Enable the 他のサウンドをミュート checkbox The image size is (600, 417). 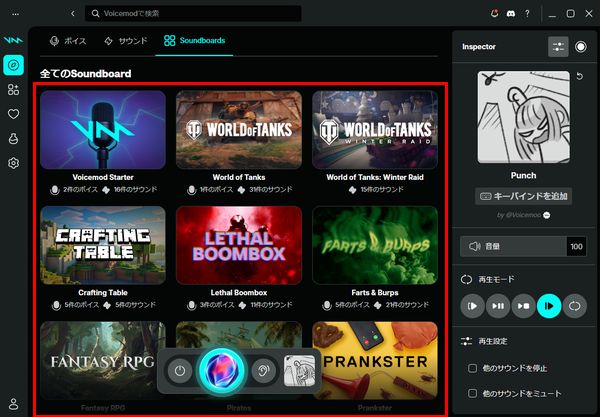(473, 393)
